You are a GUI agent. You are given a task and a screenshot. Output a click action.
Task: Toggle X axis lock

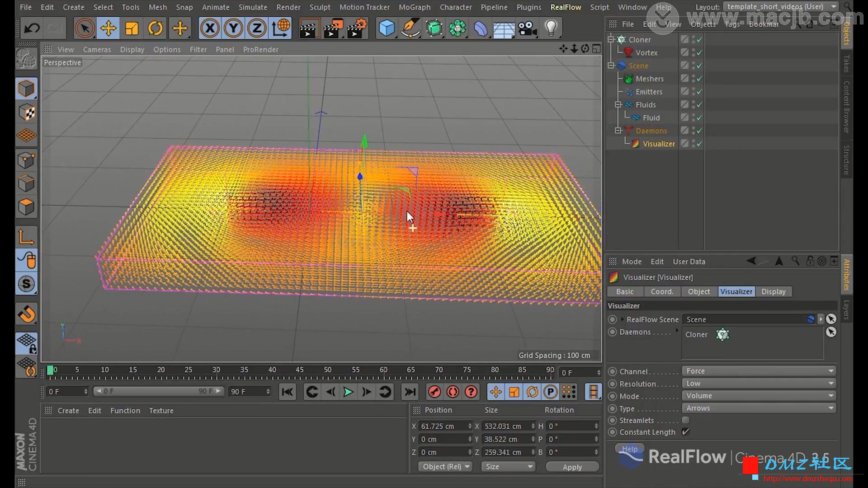210,28
